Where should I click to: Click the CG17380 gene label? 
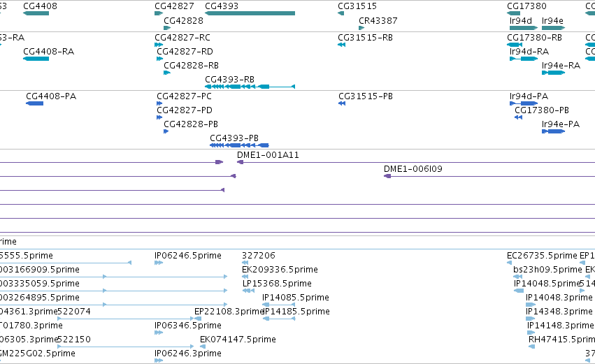pos(526,6)
